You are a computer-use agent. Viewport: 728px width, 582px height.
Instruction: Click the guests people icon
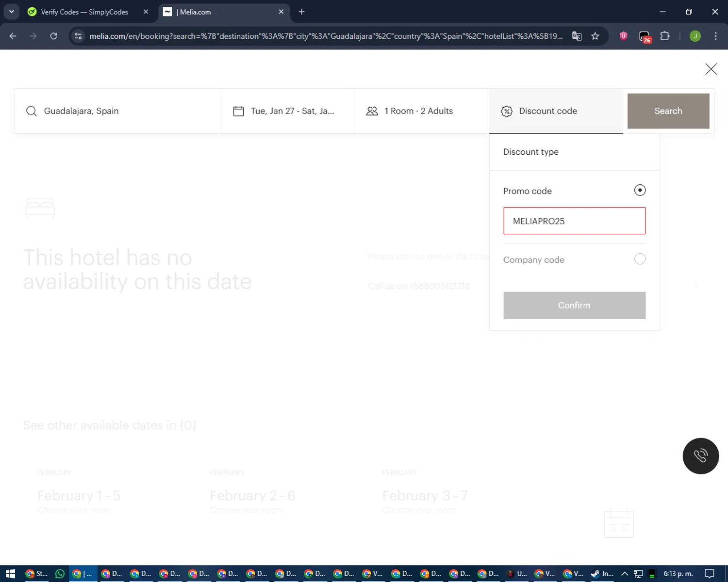click(x=372, y=111)
